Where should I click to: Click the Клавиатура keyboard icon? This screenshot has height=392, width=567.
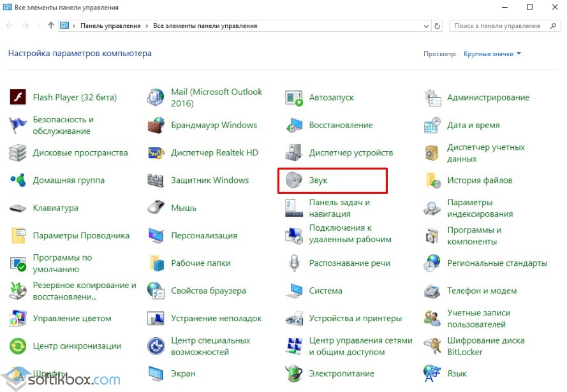tap(18, 208)
